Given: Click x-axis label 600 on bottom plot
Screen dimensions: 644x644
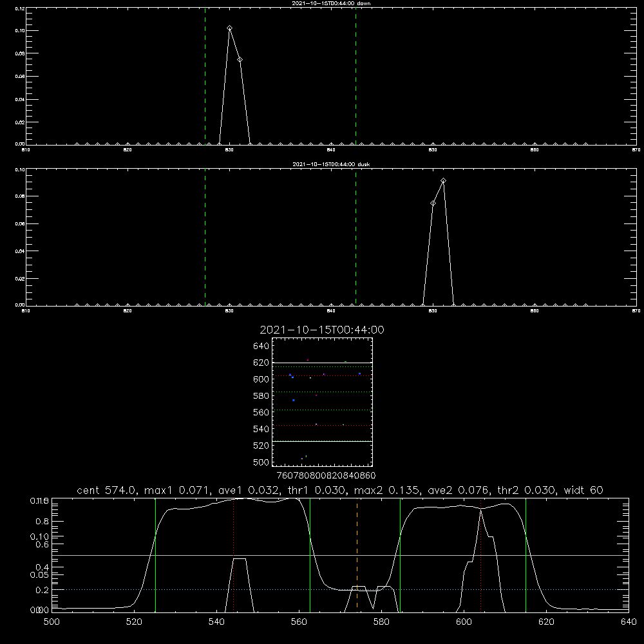Looking at the screenshot, I should pyautogui.click(x=464, y=622).
